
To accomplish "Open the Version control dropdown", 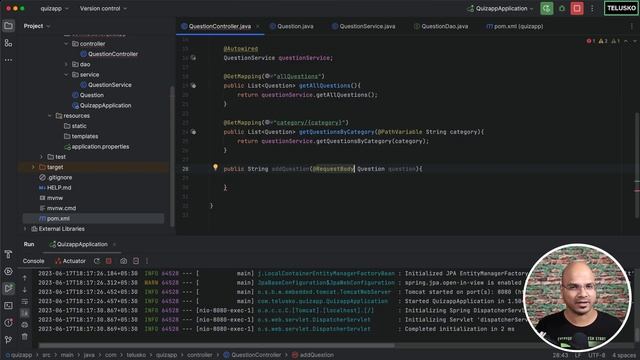I will click(x=103, y=8).
